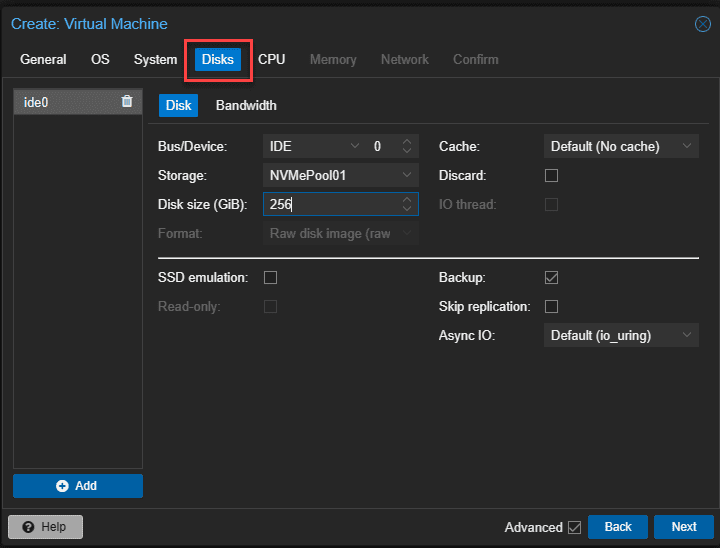The image size is (720, 548).
Task: Go to the System tab
Action: click(155, 60)
